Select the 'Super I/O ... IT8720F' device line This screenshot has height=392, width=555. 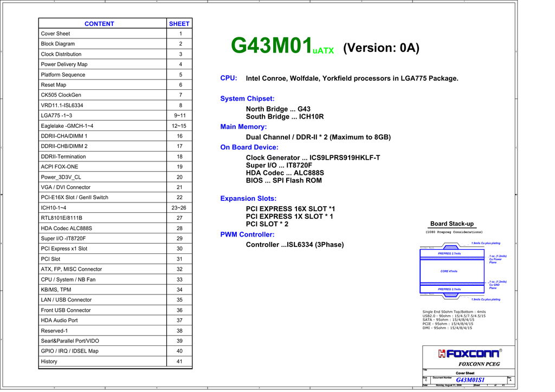pyautogui.click(x=279, y=166)
